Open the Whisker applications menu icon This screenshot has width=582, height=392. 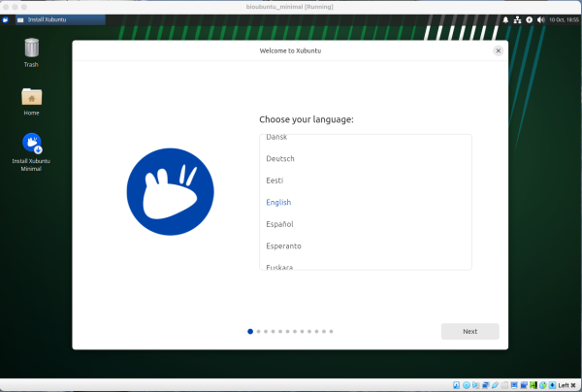pos(6,19)
